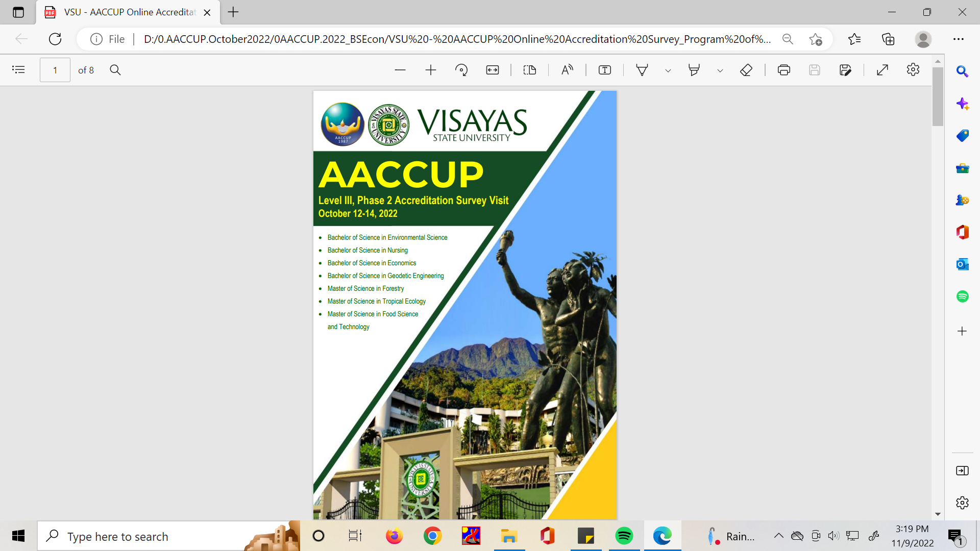The image size is (980, 551).
Task: Toggle Page view layout icon
Action: pyautogui.click(x=530, y=70)
